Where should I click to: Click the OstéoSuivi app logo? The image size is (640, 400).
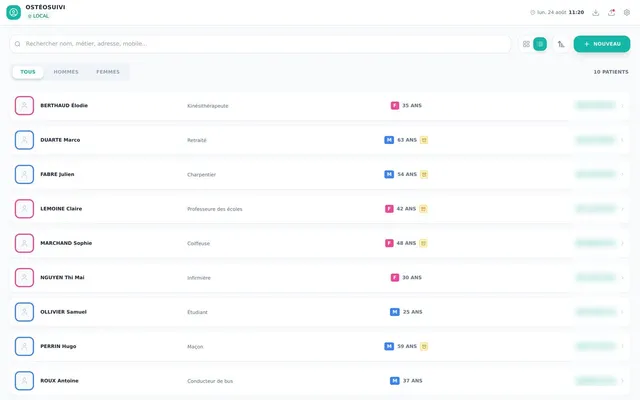(13, 12)
